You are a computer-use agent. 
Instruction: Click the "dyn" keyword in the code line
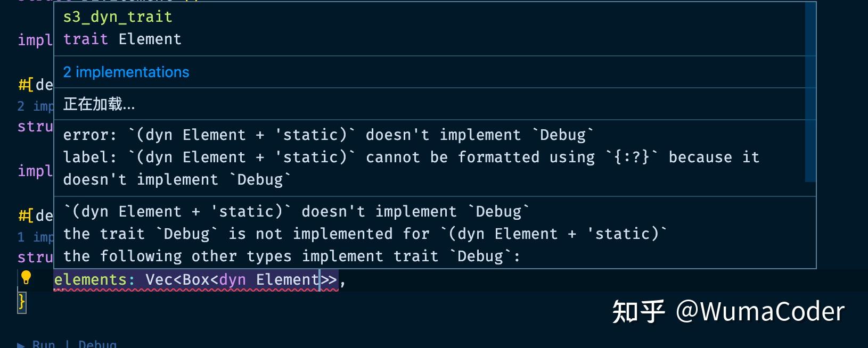pos(233,280)
